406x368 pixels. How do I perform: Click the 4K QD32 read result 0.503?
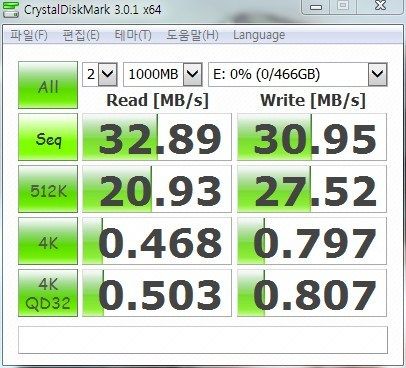[x=157, y=293]
